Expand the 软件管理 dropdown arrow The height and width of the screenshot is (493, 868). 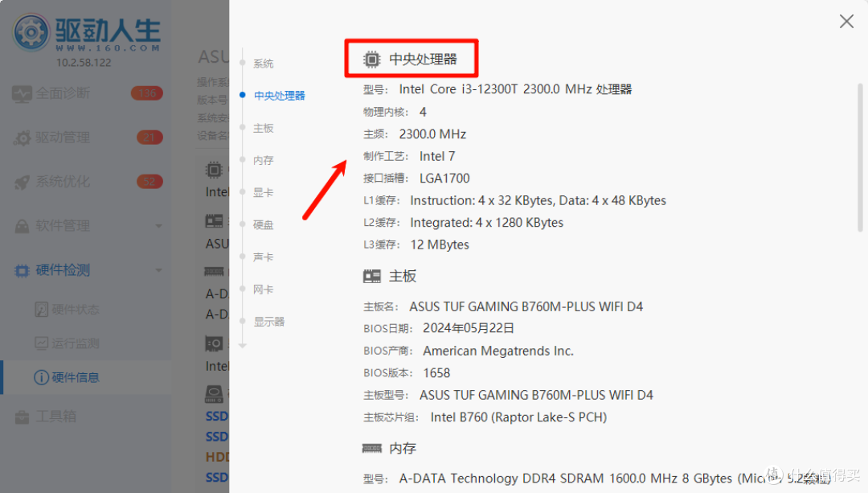[x=159, y=226]
